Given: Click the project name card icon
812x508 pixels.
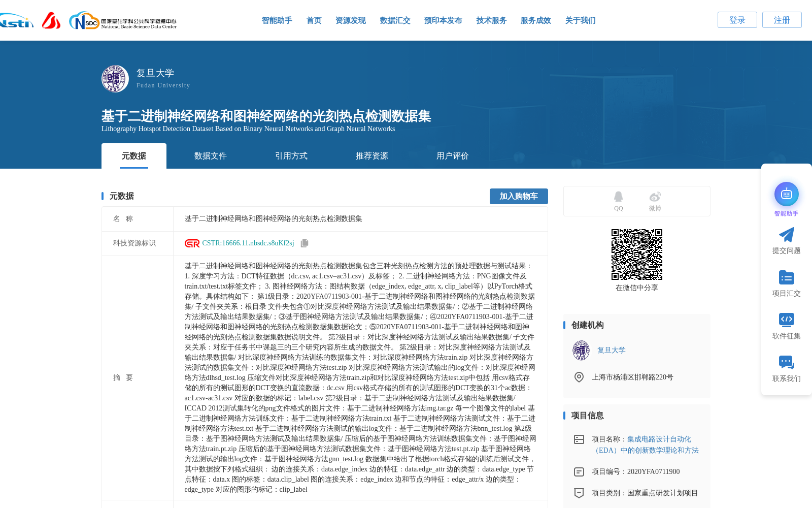Looking at the screenshot, I should click(x=579, y=439).
